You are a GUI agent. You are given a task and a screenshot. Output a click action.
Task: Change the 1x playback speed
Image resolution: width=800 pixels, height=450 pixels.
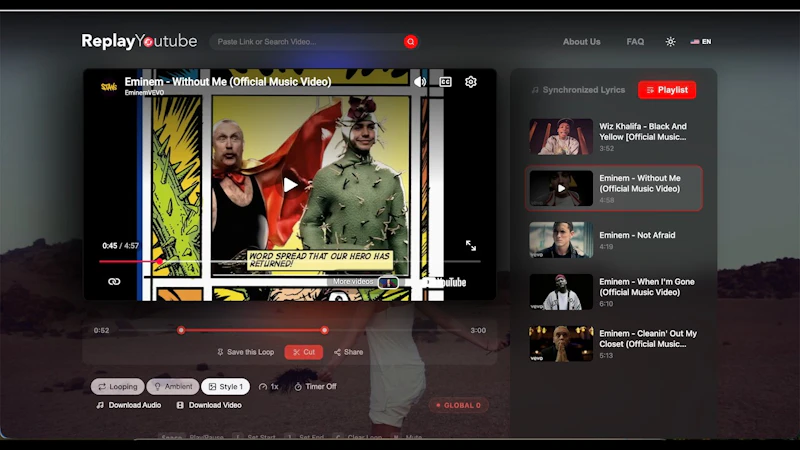click(x=269, y=387)
